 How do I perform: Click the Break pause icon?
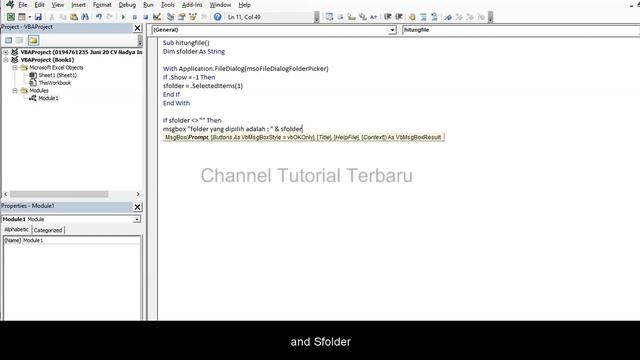click(134, 17)
